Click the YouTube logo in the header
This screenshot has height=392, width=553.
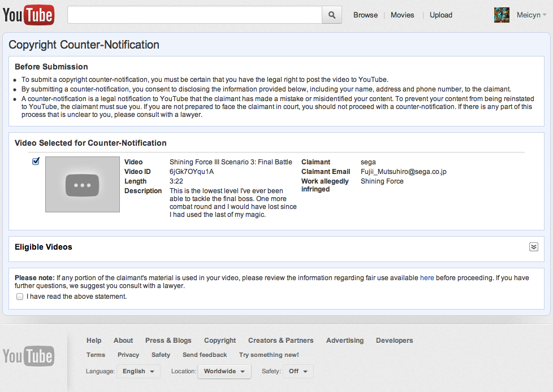pyautogui.click(x=29, y=15)
